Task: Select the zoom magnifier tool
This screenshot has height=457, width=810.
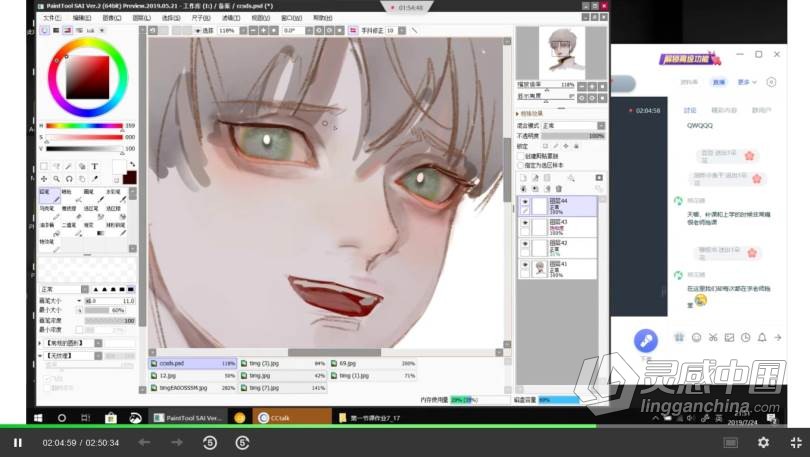Action: 56,179
